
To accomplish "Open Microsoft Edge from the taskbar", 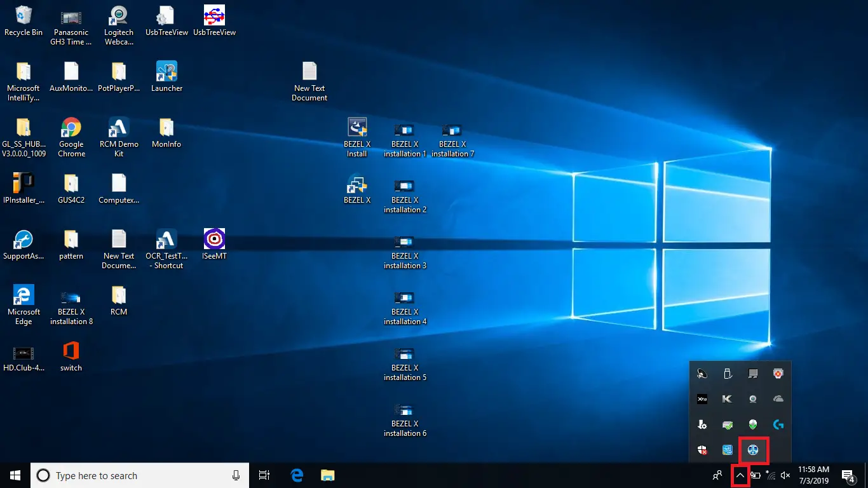I will [296, 475].
